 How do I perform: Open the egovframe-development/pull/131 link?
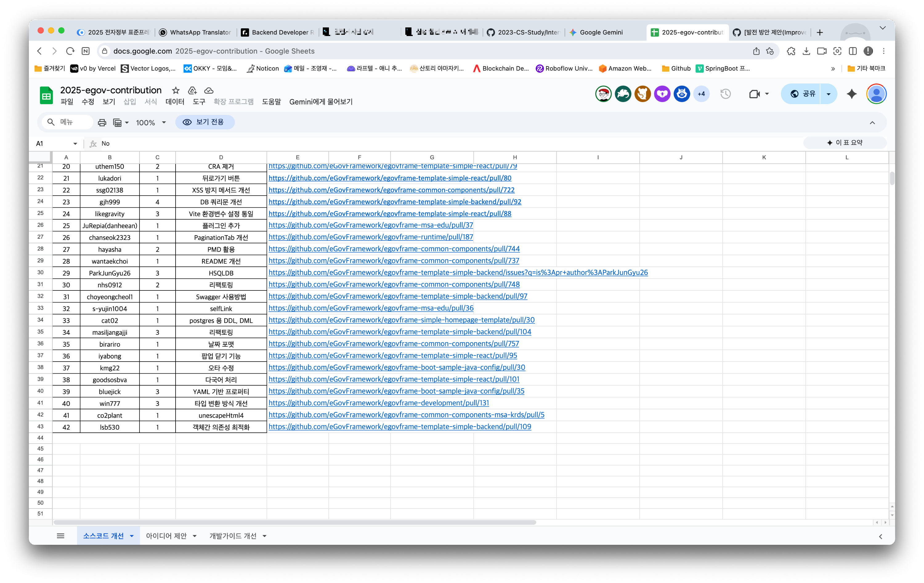pos(379,403)
